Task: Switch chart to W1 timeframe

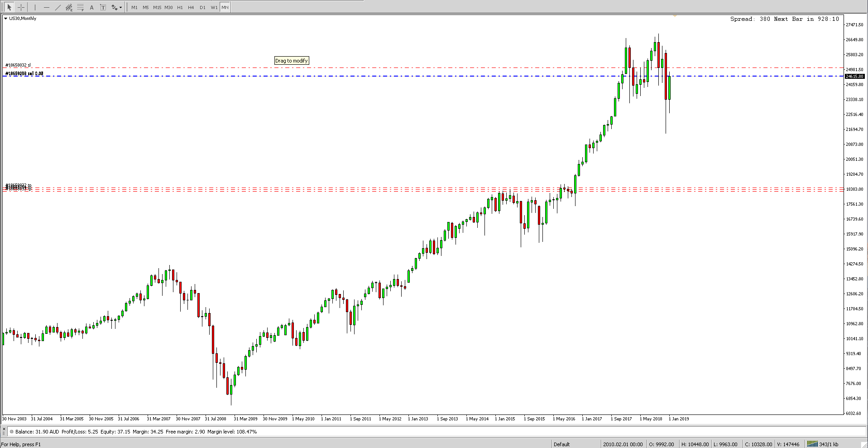Action: [214, 7]
